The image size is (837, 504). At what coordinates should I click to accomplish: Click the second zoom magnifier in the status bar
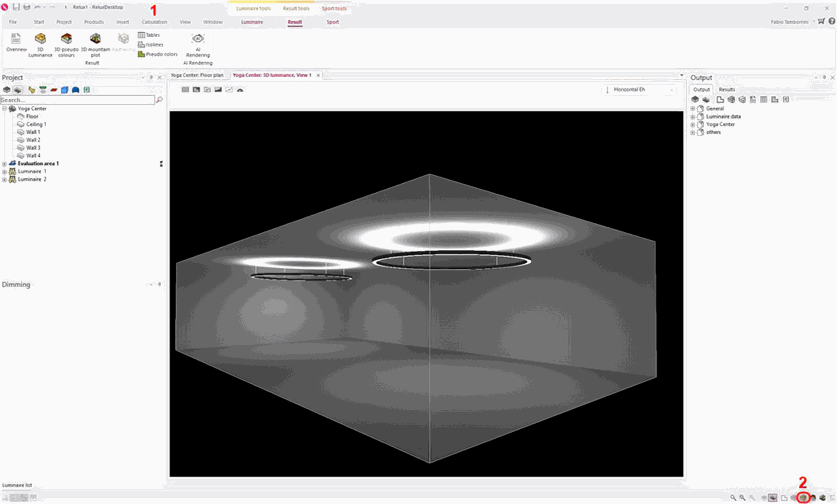pyautogui.click(x=742, y=497)
